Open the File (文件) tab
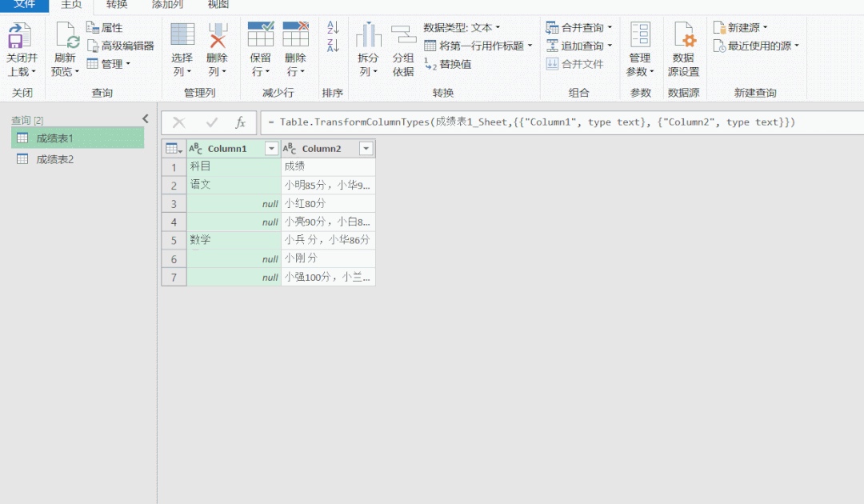This screenshot has width=864, height=504. [x=25, y=5]
